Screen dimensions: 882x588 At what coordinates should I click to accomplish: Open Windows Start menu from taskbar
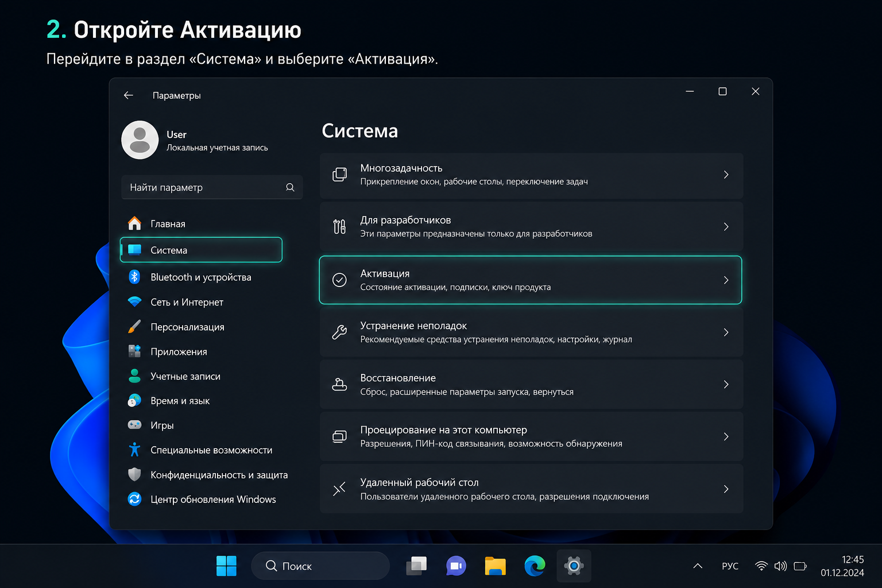pos(226,566)
